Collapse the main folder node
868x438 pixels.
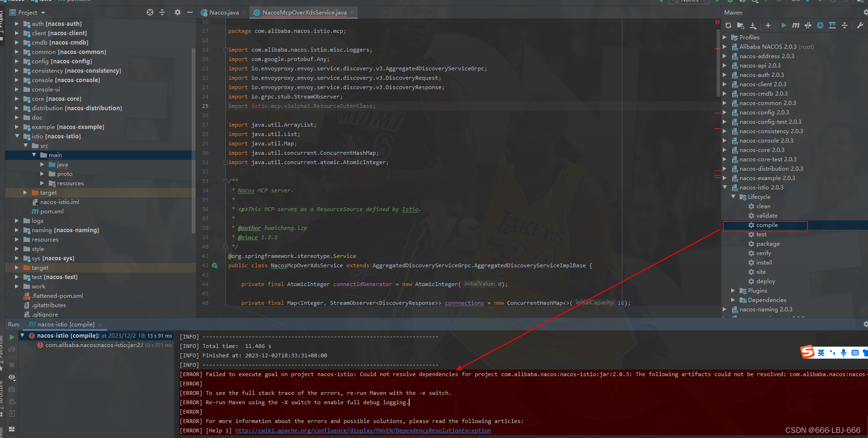(x=34, y=155)
